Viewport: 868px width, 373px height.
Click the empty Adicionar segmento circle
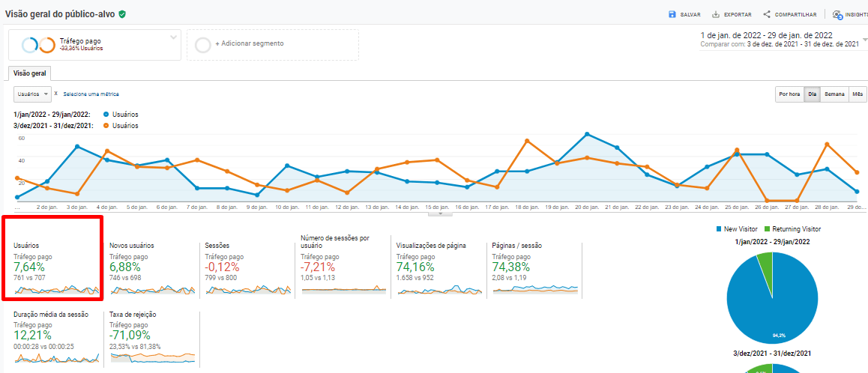coord(202,45)
